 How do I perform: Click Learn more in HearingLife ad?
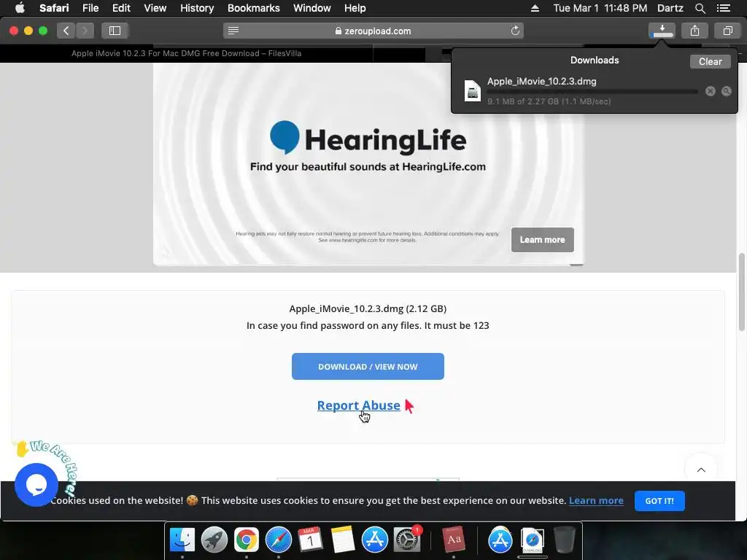(x=542, y=240)
